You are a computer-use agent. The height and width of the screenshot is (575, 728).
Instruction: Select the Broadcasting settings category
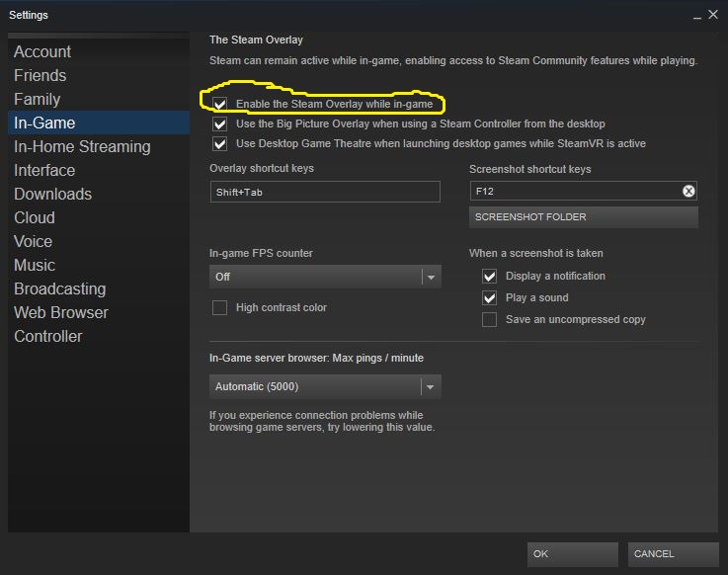59,288
